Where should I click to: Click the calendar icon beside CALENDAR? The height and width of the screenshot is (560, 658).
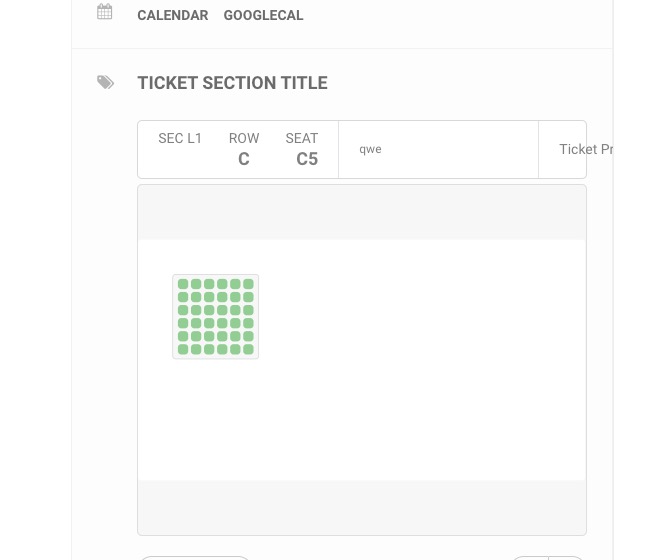[105, 13]
